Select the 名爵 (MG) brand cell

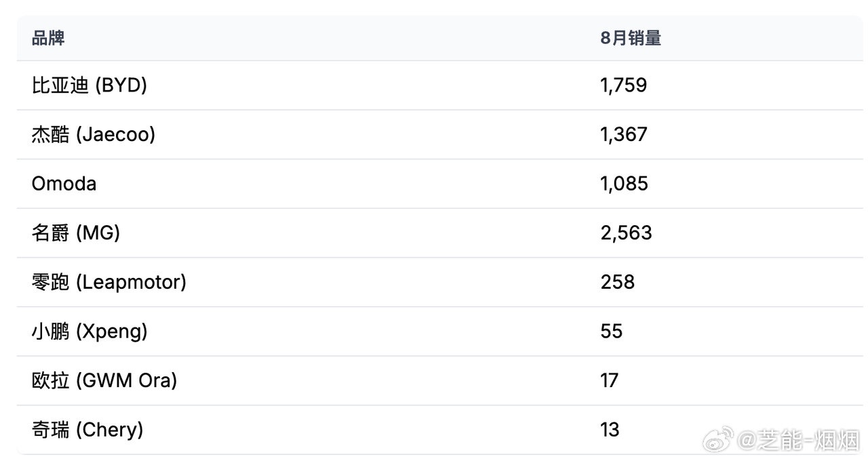pos(75,233)
